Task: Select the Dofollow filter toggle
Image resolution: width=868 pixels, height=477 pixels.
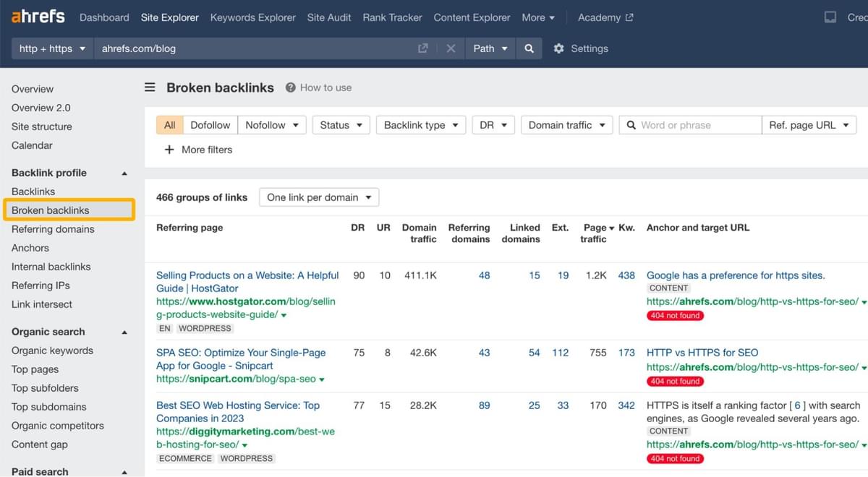Action: coord(210,125)
